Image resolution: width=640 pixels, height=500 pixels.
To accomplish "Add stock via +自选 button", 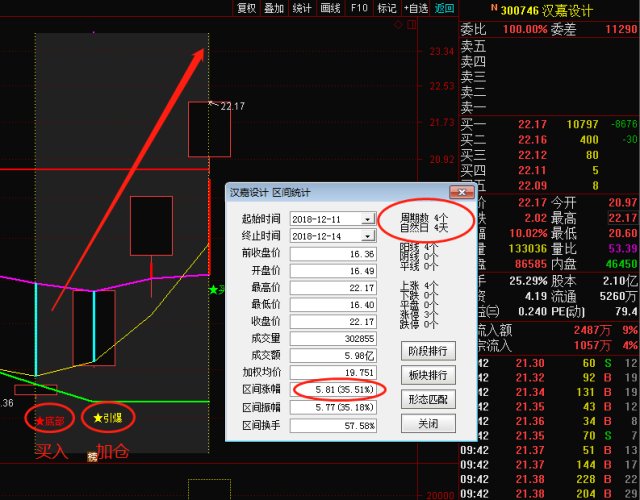I will (x=416, y=8).
